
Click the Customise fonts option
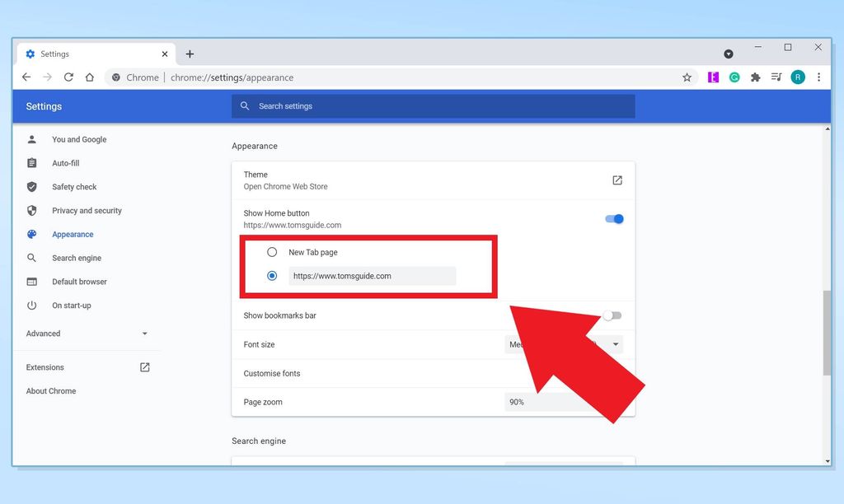[272, 373]
